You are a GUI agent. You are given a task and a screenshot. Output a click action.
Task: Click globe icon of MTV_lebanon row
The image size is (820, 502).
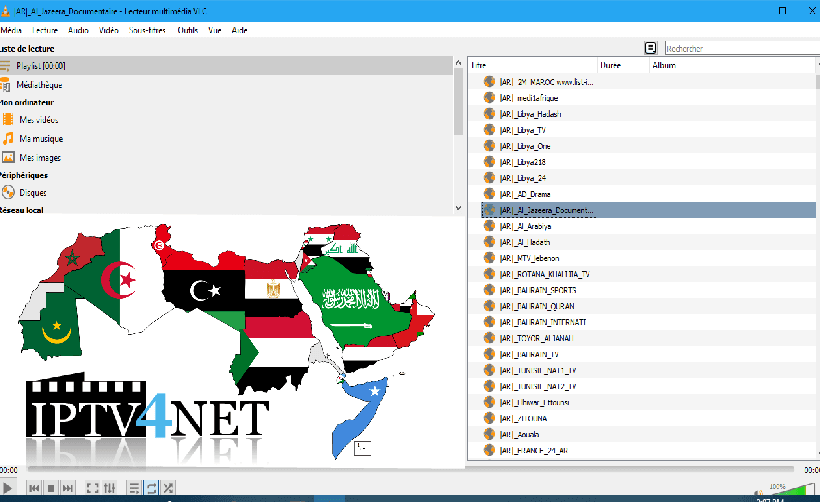pyautogui.click(x=489, y=258)
